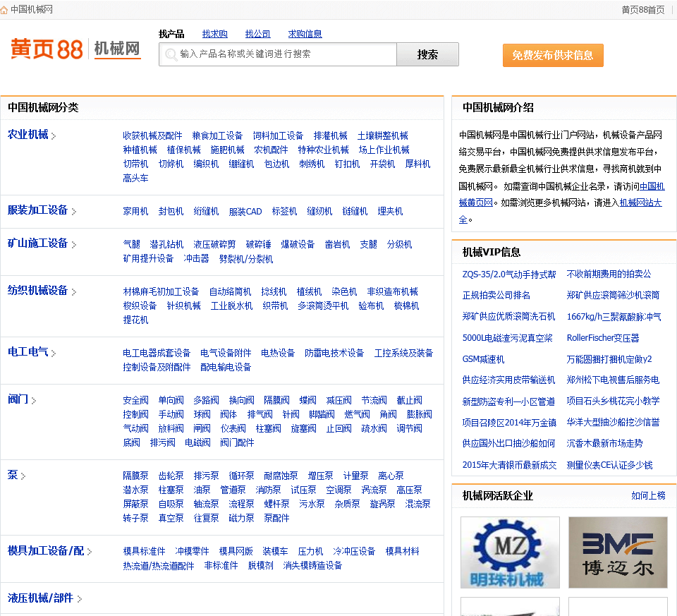Expand arrow next to 泵

[x=23, y=476]
